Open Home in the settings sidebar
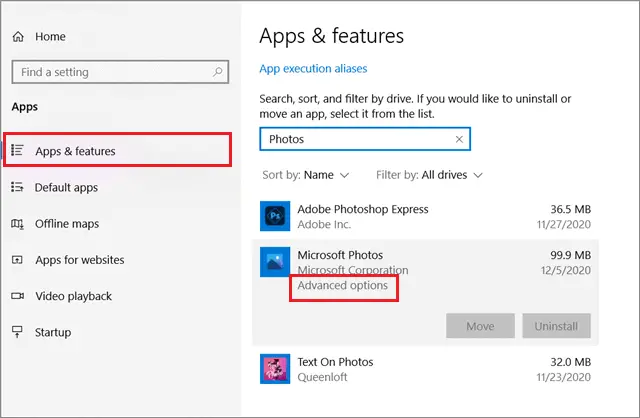The image size is (640, 418). point(50,37)
